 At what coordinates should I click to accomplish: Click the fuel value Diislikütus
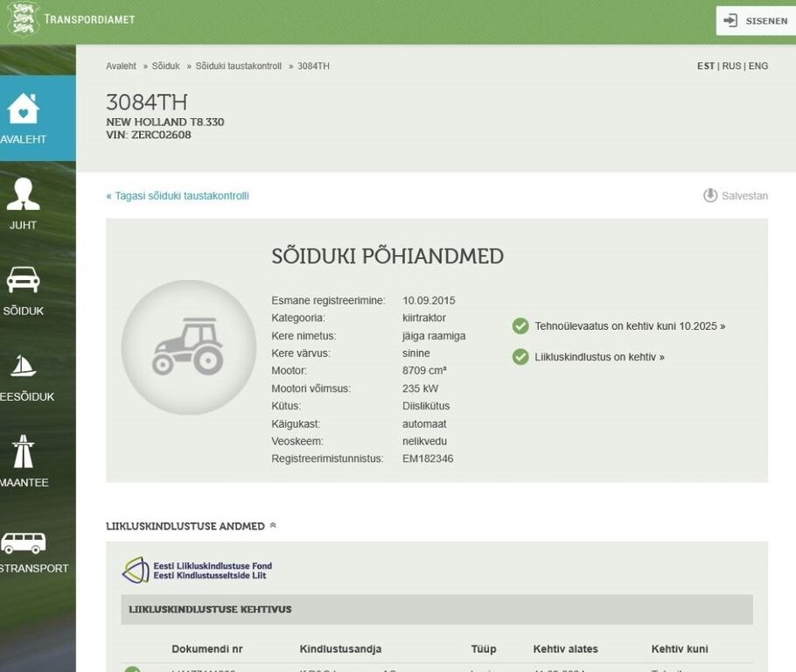(426, 406)
